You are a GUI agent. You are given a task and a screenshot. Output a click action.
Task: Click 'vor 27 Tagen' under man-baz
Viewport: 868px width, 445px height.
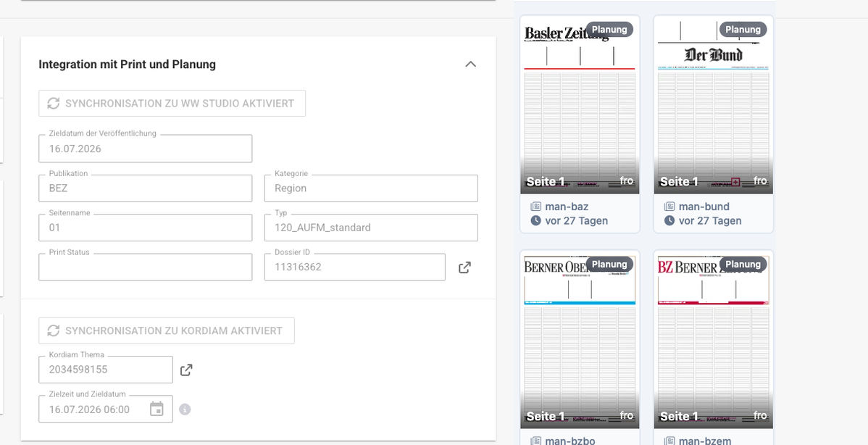pyautogui.click(x=577, y=221)
